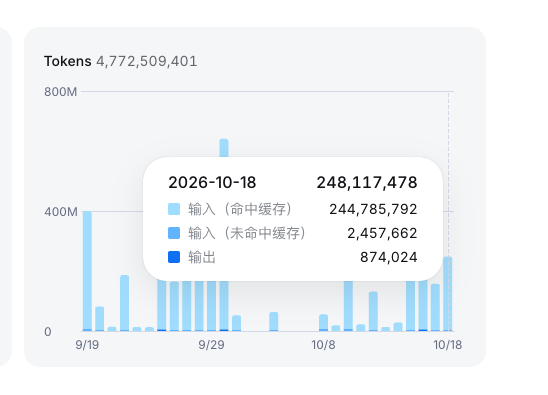Click tooltip date 2026-10-18
Screen dimensions: 548x395
point(212,182)
